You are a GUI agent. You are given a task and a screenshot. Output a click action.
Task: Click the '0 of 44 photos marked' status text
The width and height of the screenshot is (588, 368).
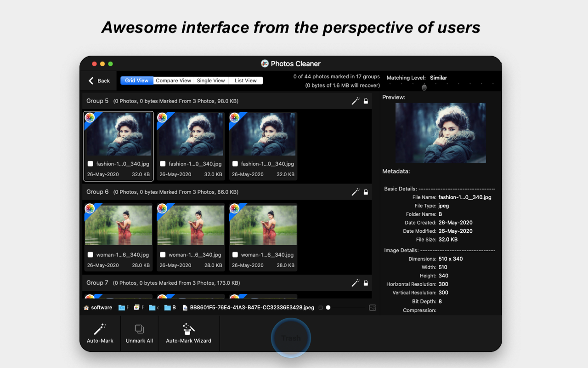pos(337,77)
